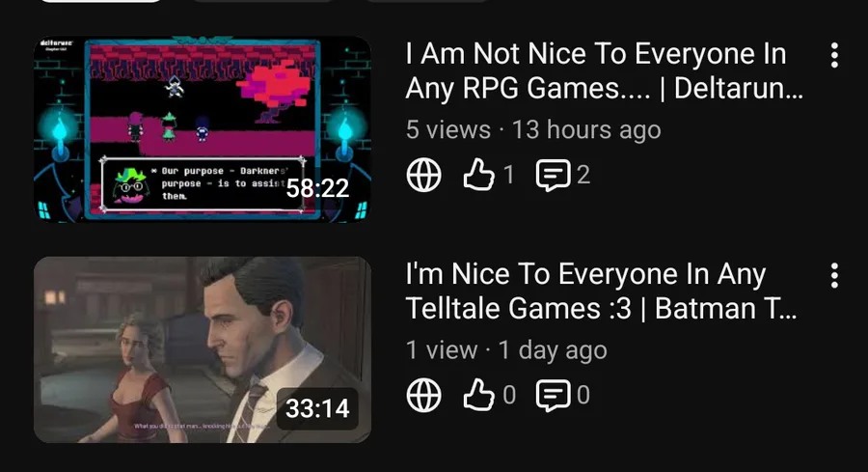Select the '5 views · 13 hours ago' text
868x472 pixels.
point(533,130)
